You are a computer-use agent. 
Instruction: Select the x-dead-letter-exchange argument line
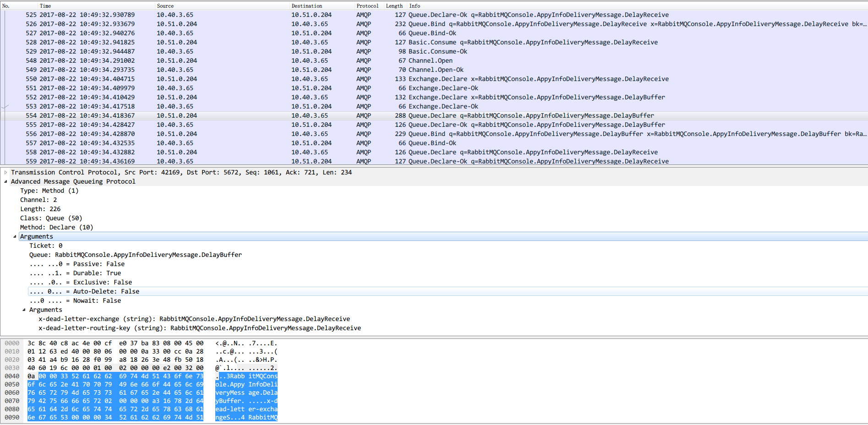(194, 319)
